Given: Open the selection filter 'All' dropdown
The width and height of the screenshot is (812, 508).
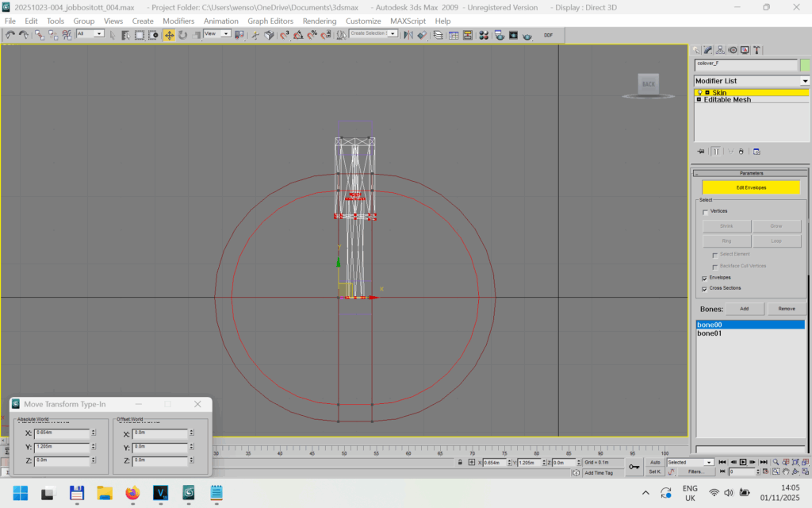Looking at the screenshot, I should [x=99, y=34].
